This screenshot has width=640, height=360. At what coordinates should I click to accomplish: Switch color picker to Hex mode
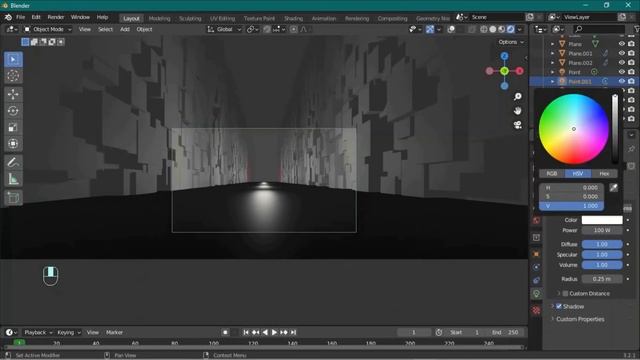[x=604, y=173]
